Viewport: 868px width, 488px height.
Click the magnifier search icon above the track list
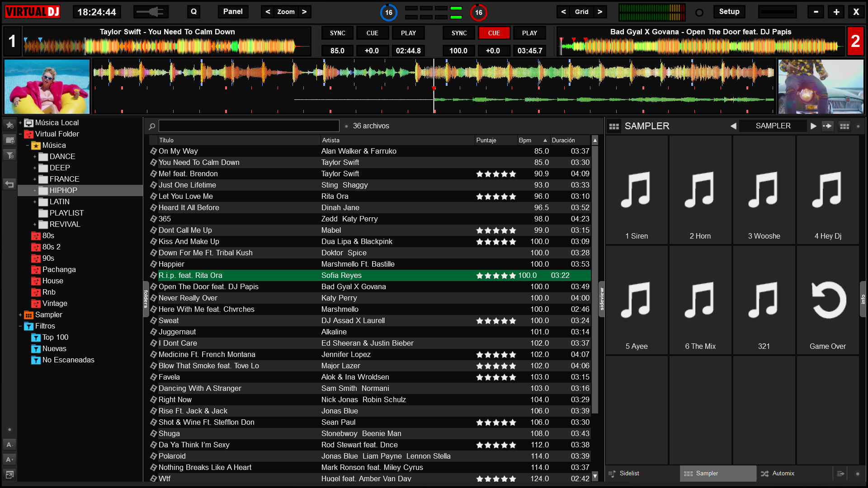152,127
